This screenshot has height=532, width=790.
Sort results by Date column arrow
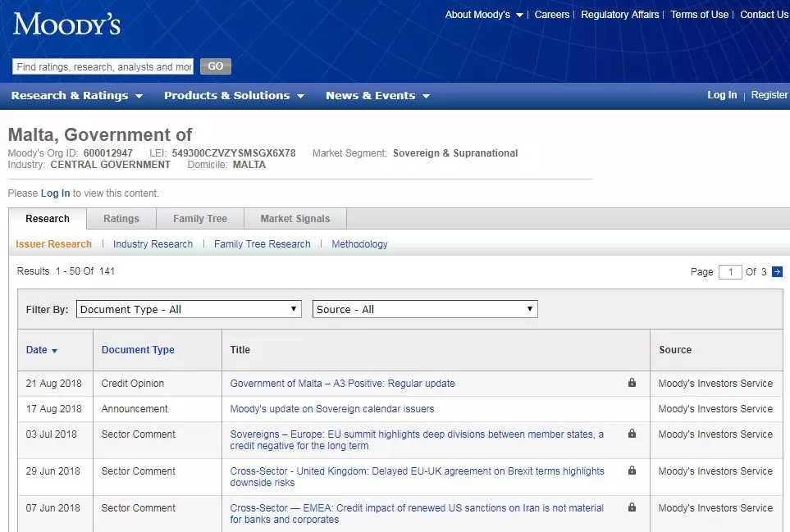55,351
